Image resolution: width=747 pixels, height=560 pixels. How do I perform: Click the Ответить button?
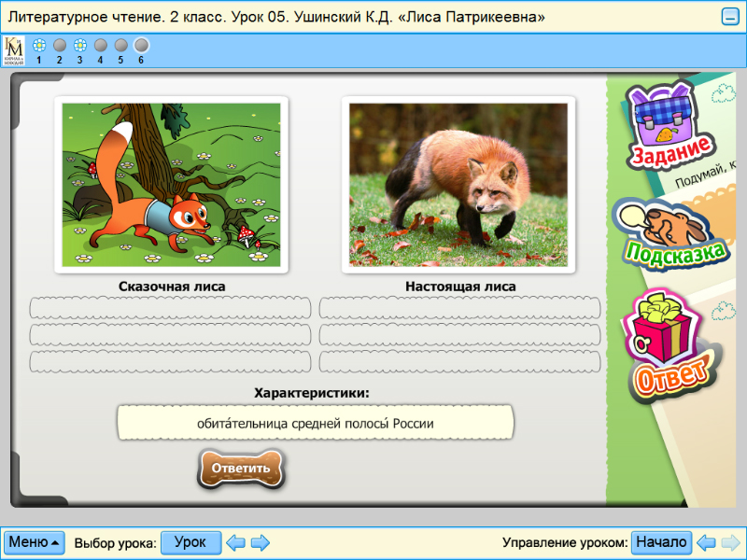241,469
